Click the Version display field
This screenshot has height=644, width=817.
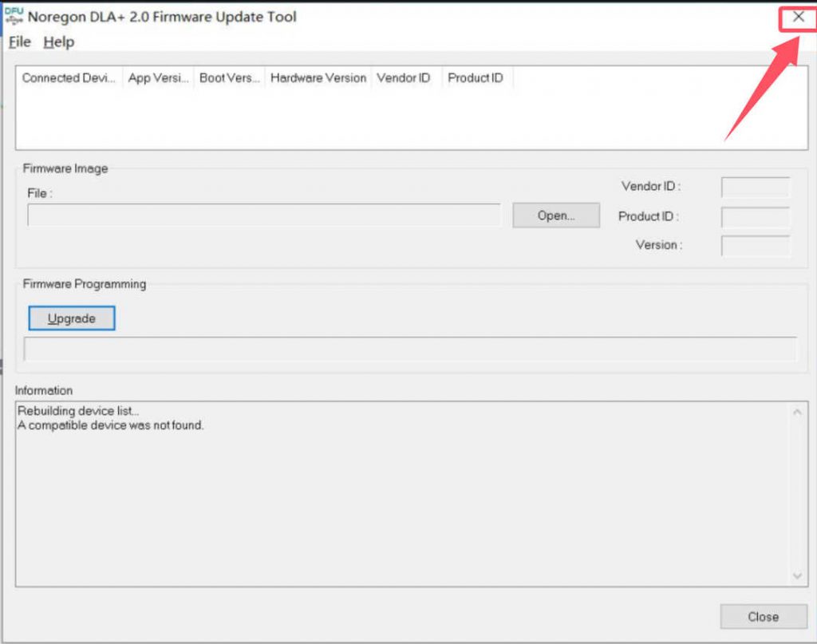point(755,245)
